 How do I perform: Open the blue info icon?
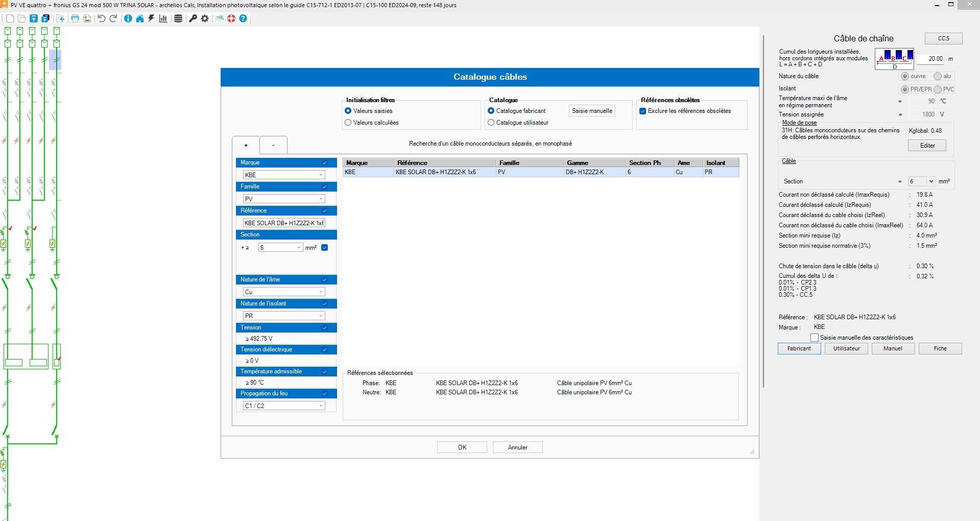128,18
